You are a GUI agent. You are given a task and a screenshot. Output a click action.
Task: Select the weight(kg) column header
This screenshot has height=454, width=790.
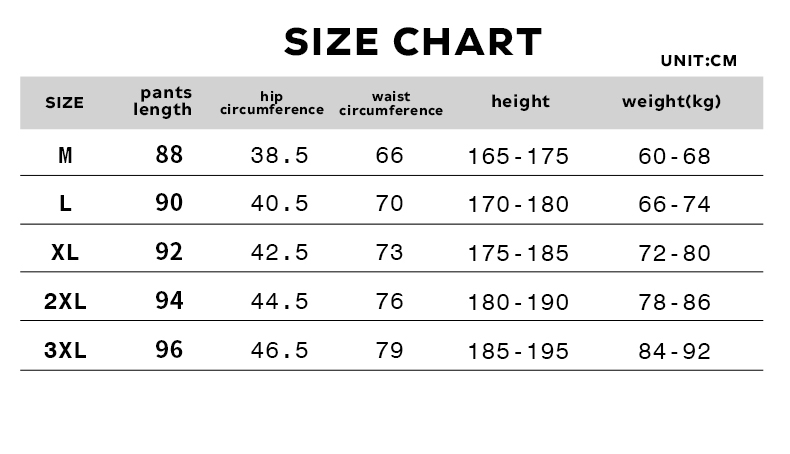point(671,102)
